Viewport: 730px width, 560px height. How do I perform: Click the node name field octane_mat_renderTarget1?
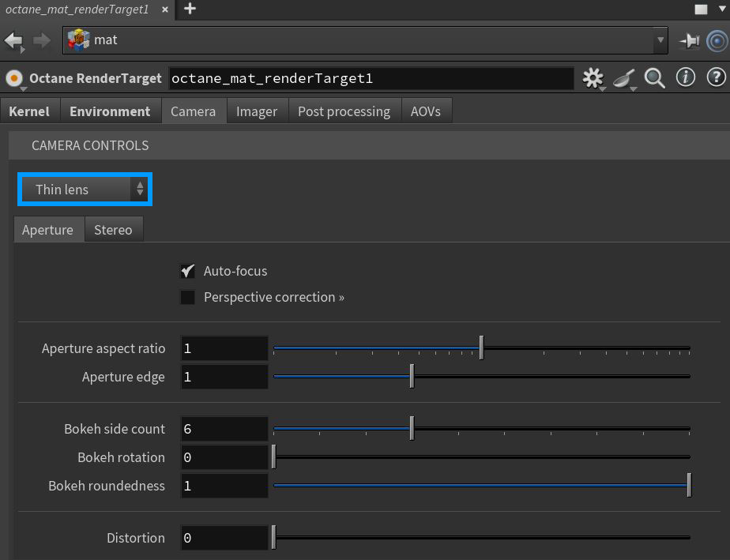pos(371,78)
